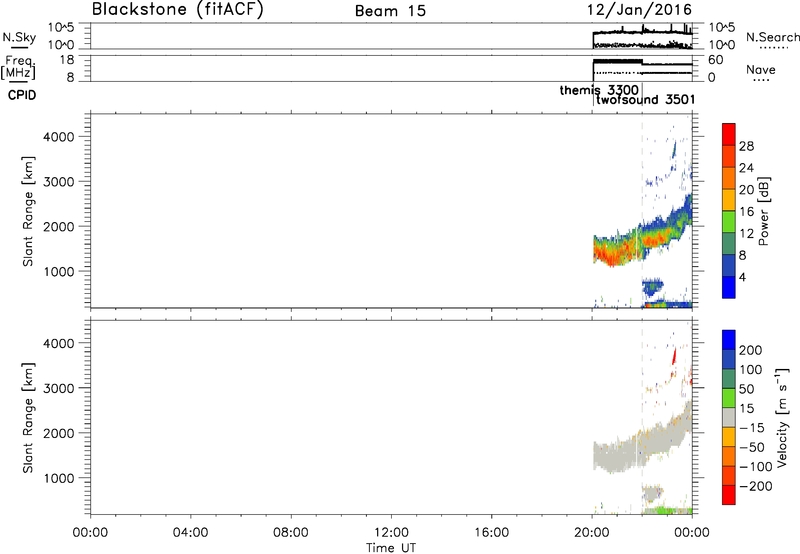
Task: Click the 'N.Sky' legend label
Action: pos(19,37)
